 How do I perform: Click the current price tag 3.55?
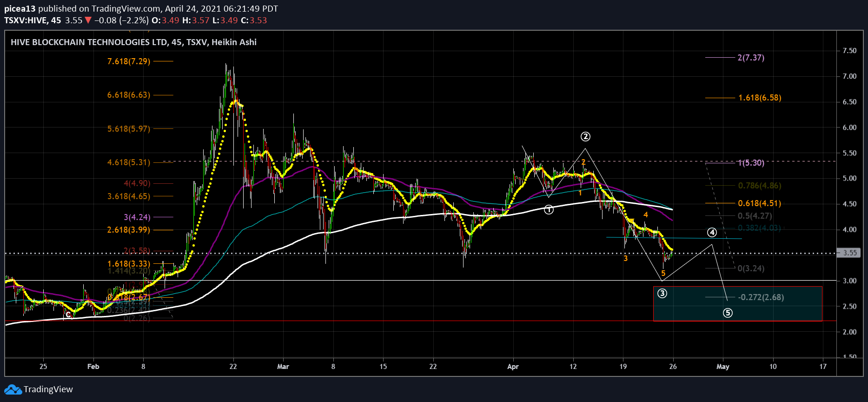pyautogui.click(x=849, y=253)
